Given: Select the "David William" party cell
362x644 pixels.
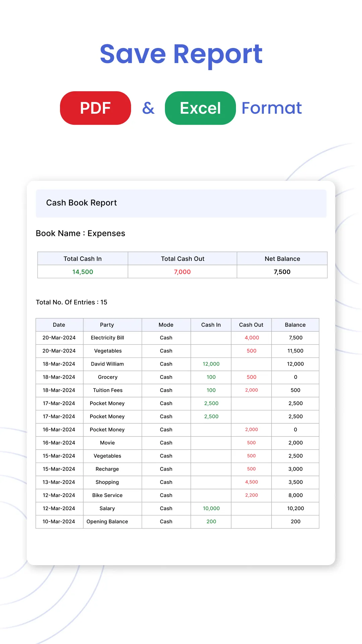Looking at the screenshot, I should point(113,364).
